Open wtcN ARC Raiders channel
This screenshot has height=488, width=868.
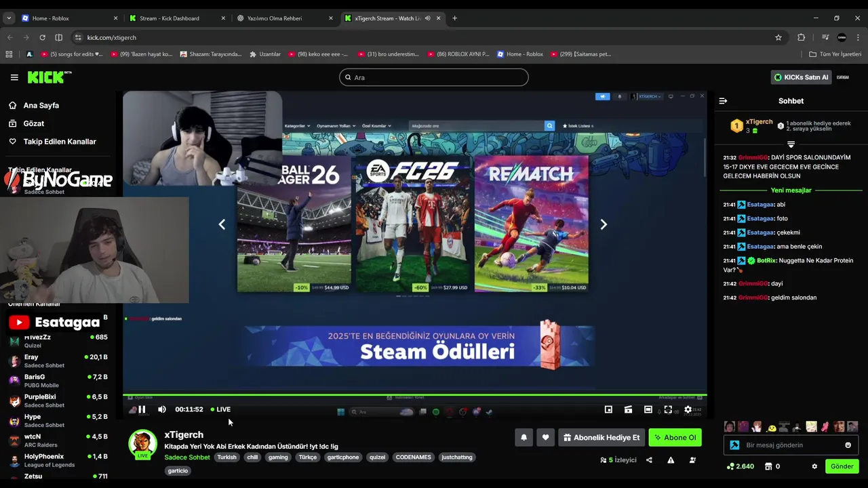tap(58, 441)
